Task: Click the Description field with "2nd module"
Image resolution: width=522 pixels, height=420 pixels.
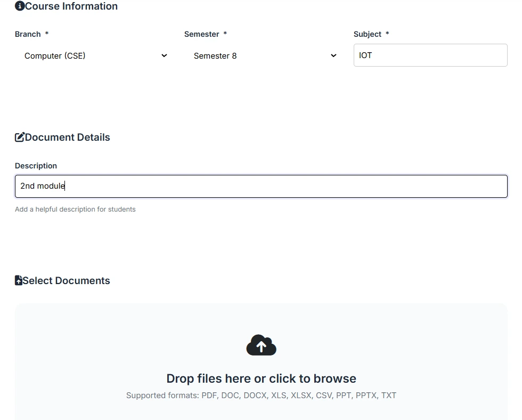Action: [x=261, y=186]
